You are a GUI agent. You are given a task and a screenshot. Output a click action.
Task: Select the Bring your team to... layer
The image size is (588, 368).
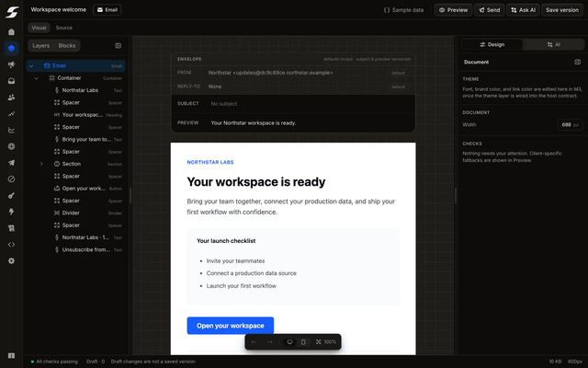[75, 139]
